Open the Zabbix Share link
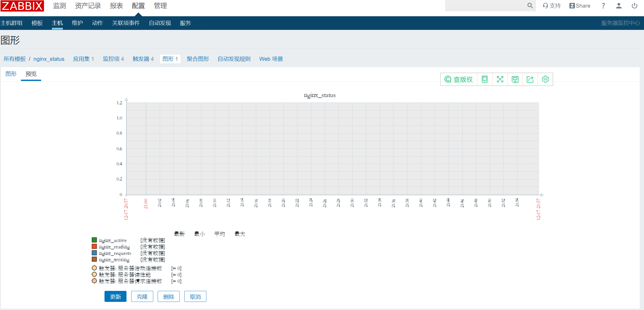The height and width of the screenshot is (310, 644). point(580,6)
